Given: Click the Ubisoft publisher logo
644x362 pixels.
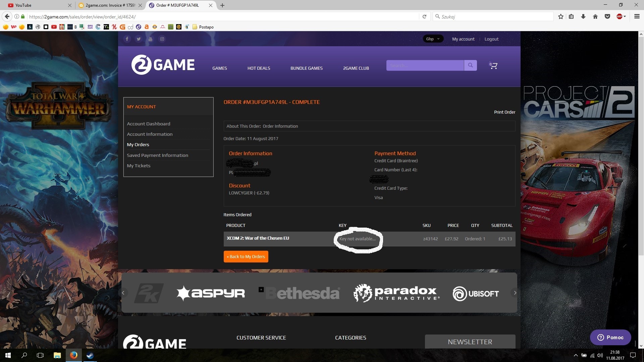Looking at the screenshot, I should [476, 294].
